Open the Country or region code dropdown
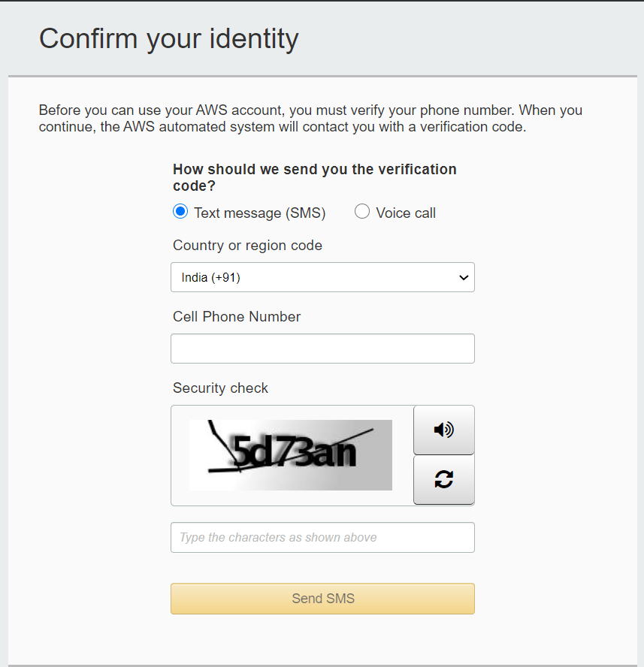 322,277
